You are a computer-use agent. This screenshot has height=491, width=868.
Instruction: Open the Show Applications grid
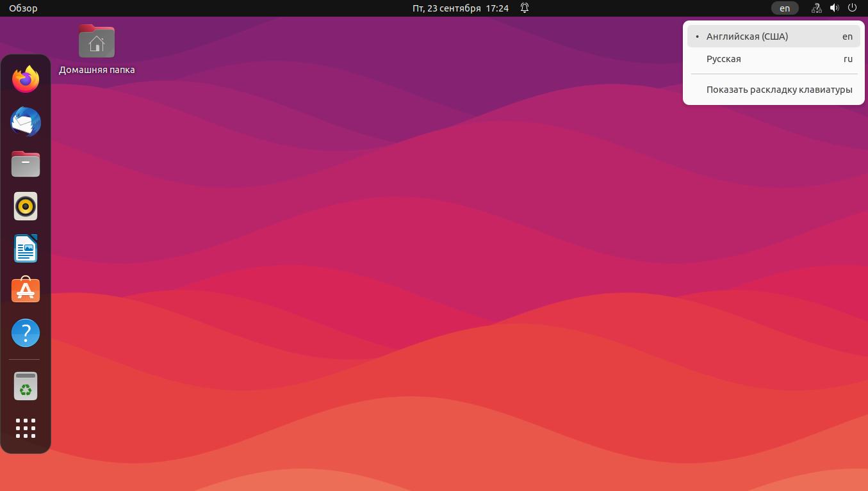[25, 429]
